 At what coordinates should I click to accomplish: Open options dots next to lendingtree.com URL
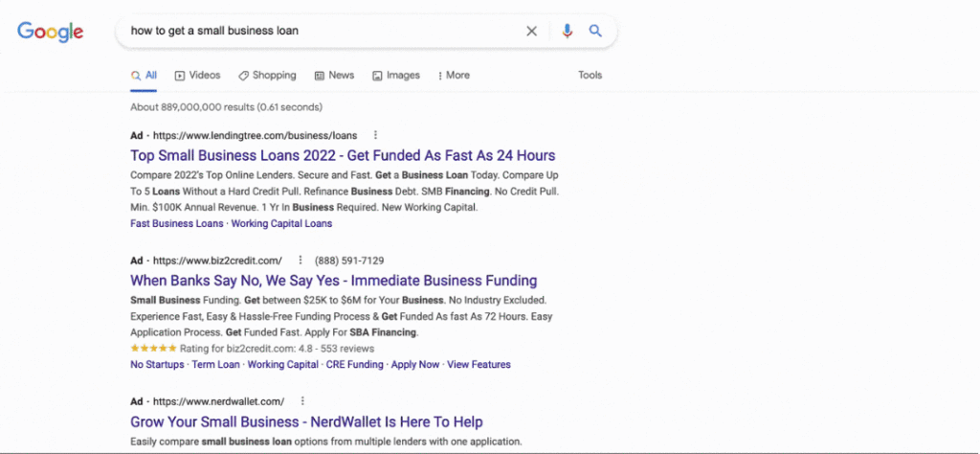tap(375, 135)
